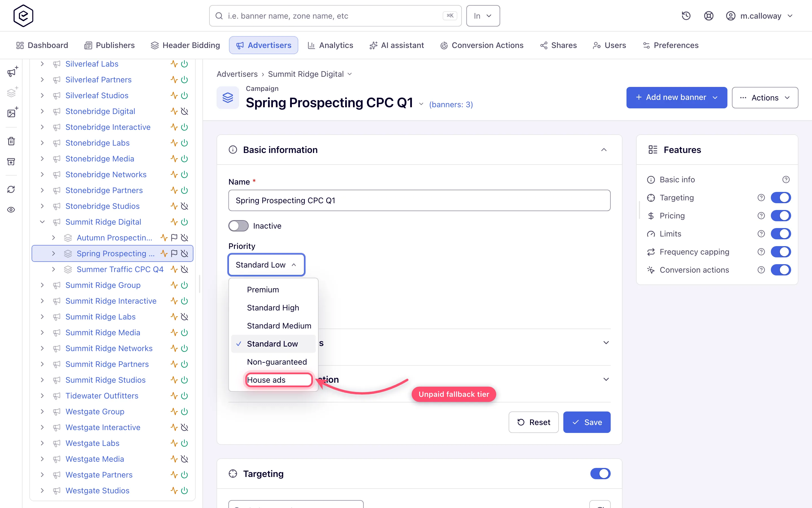
Task: Open the Analytics navigation tab
Action: [x=330, y=45]
